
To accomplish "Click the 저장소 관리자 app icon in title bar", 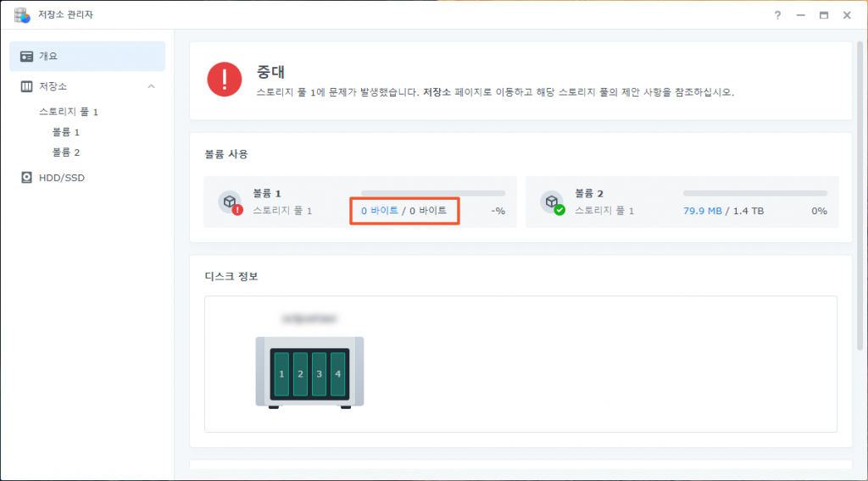I will tap(22, 15).
